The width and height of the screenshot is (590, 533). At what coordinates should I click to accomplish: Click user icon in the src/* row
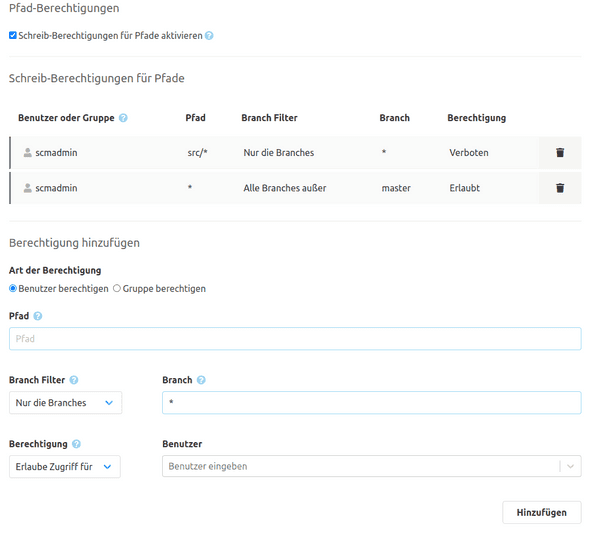[x=27, y=152]
